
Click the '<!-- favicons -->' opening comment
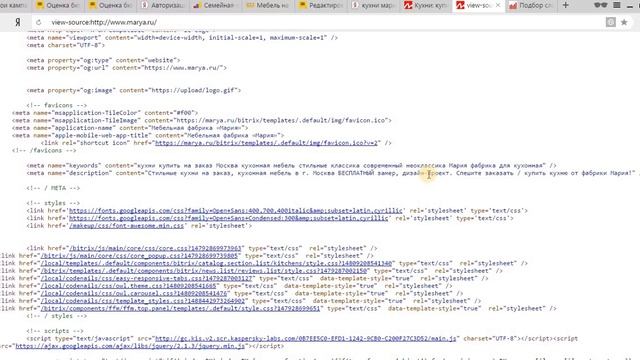(57, 105)
